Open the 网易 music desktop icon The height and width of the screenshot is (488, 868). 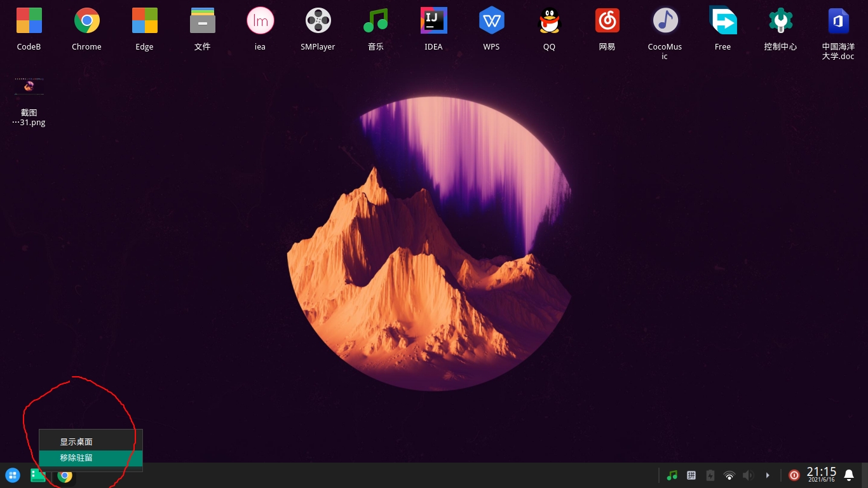point(607,21)
